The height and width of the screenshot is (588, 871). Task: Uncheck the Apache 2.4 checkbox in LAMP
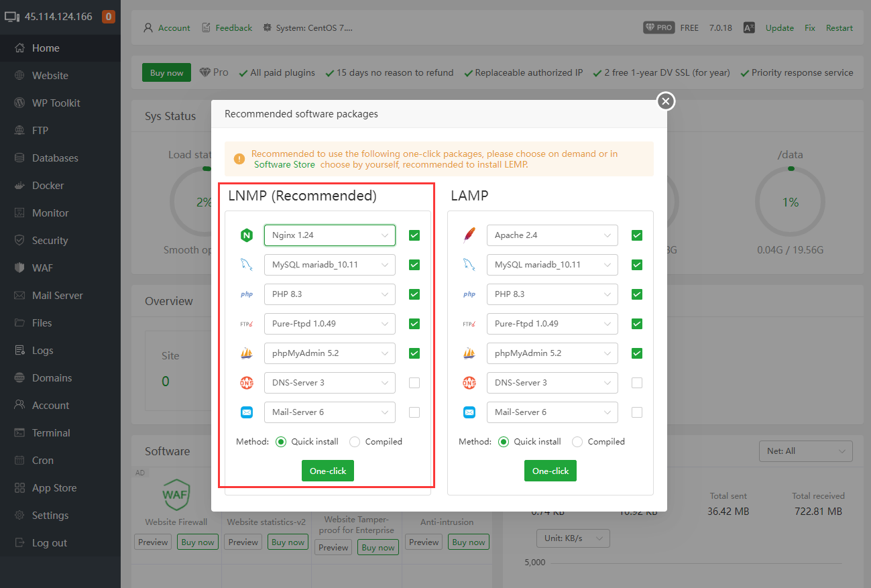[x=637, y=235]
